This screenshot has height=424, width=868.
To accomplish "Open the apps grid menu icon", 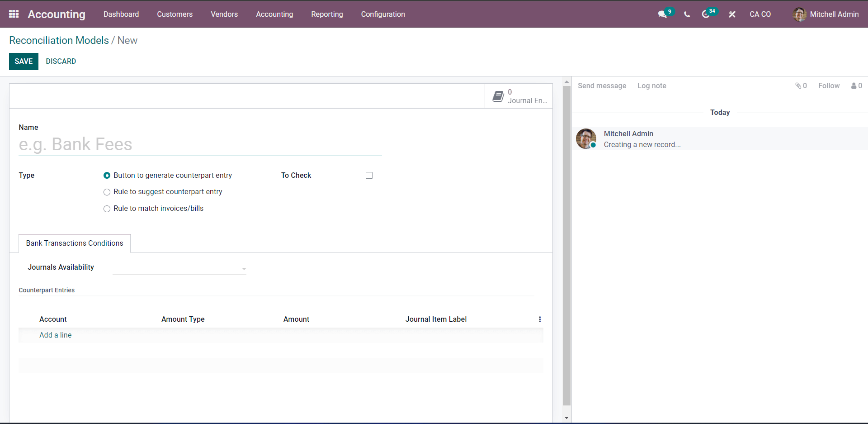I will pos(14,14).
